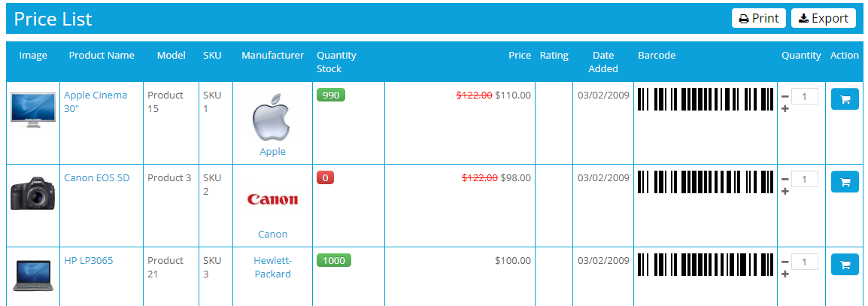
Task: Print the price list
Action: pyautogui.click(x=758, y=18)
